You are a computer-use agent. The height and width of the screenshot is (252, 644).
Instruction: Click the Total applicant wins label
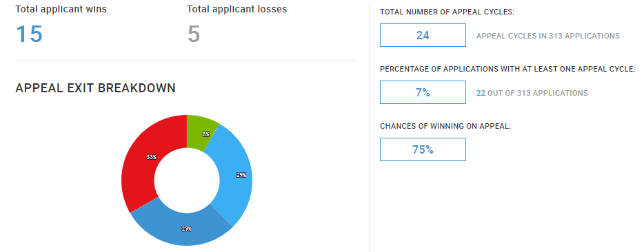click(x=61, y=10)
